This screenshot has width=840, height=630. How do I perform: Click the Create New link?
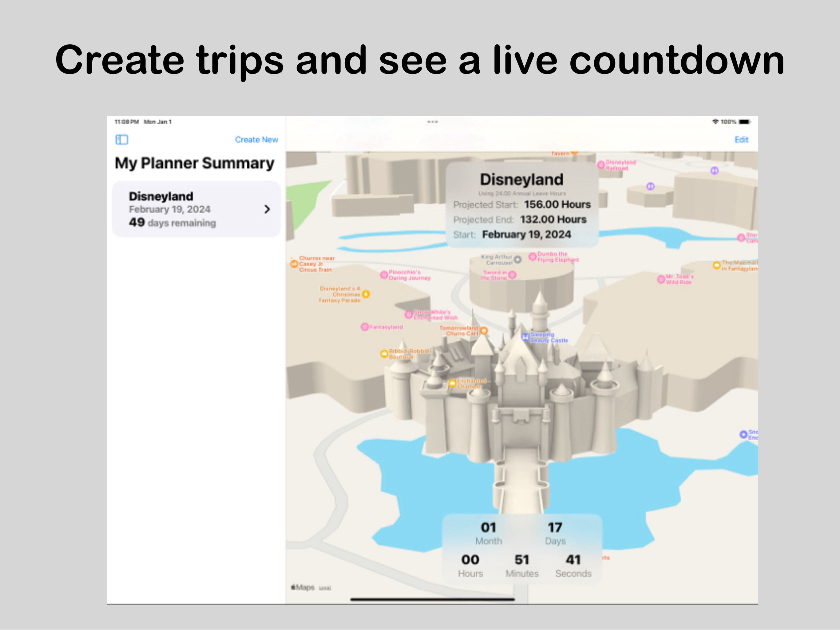coord(256,139)
